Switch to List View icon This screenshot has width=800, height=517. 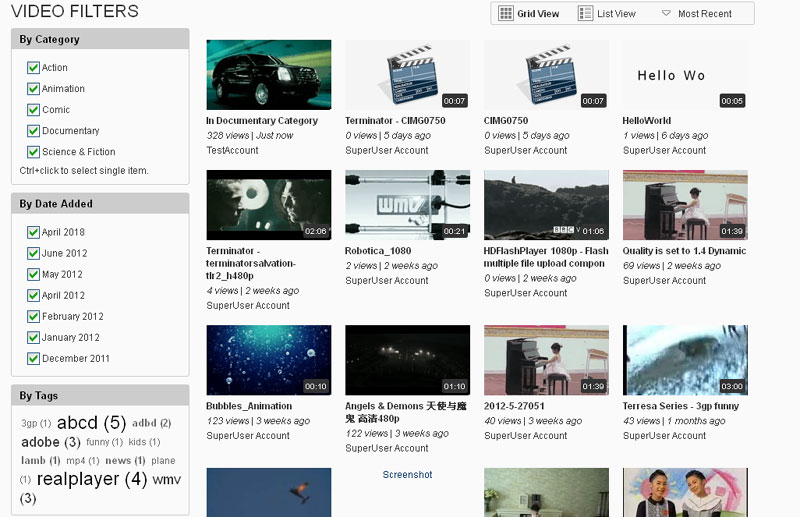point(586,14)
